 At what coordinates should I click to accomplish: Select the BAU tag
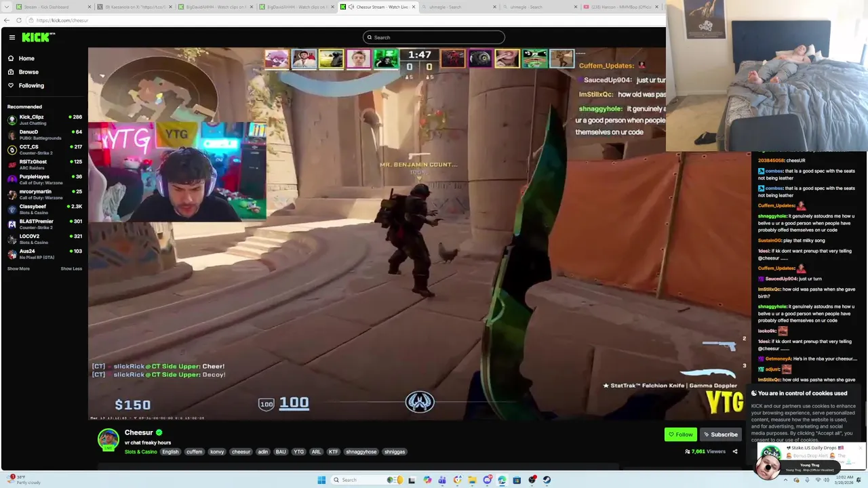[x=281, y=452]
